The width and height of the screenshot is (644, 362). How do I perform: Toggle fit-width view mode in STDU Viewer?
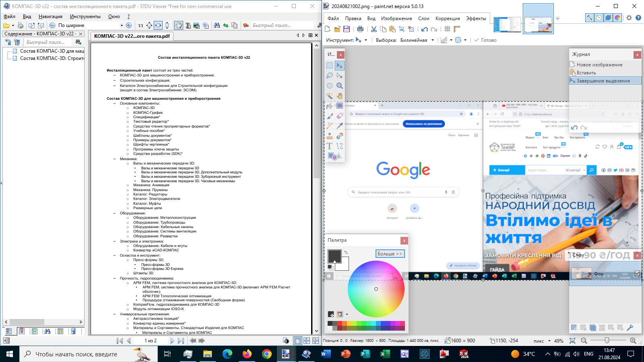158,25
